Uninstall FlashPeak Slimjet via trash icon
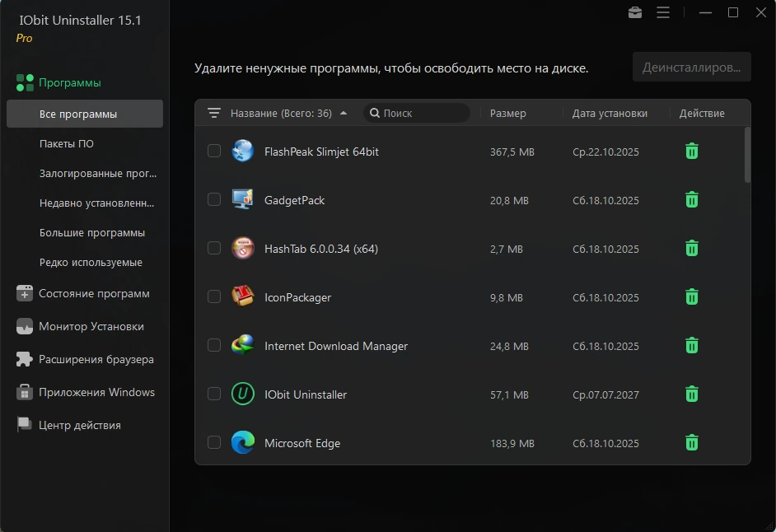The width and height of the screenshot is (776, 532). point(692,151)
